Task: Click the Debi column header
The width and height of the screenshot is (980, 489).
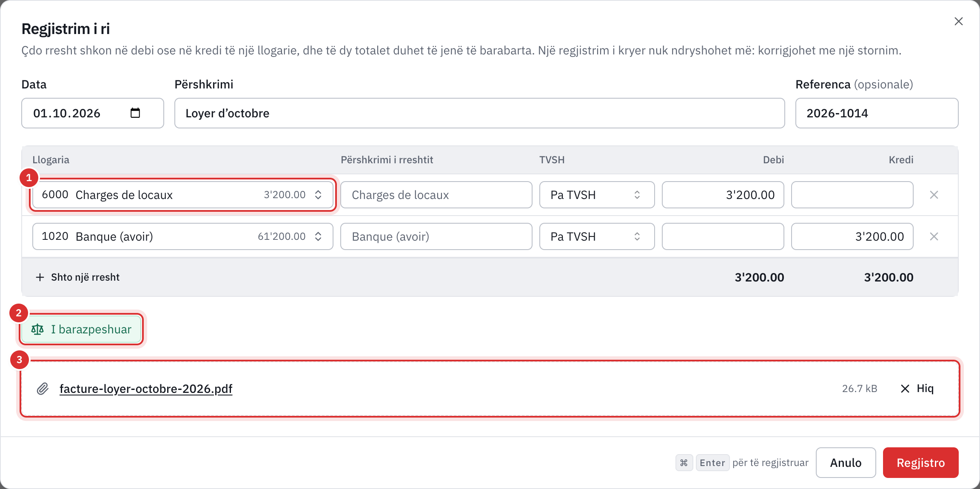Action: pos(773,160)
